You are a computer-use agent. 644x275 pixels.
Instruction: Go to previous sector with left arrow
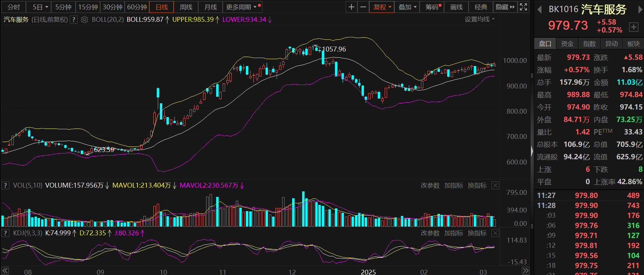pyautogui.click(x=539, y=9)
